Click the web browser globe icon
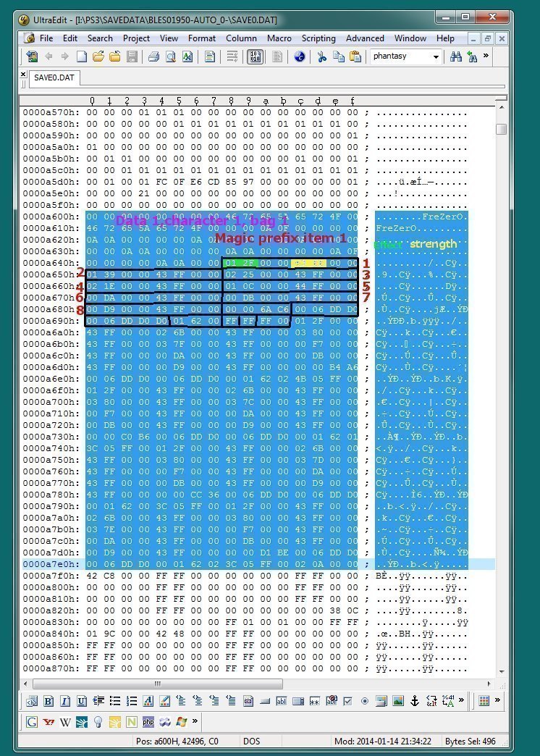Viewport: 540px width, 756px height. [x=300, y=57]
